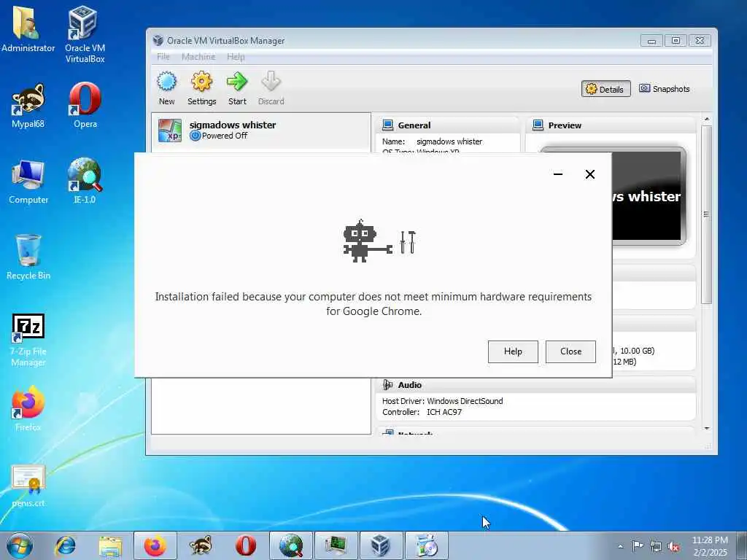
Task: Click the globe magnifier taskbar button
Action: pyautogui.click(x=291, y=545)
